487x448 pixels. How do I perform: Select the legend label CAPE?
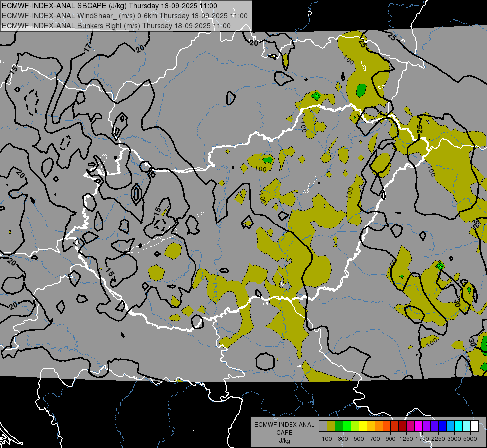pyautogui.click(x=284, y=432)
